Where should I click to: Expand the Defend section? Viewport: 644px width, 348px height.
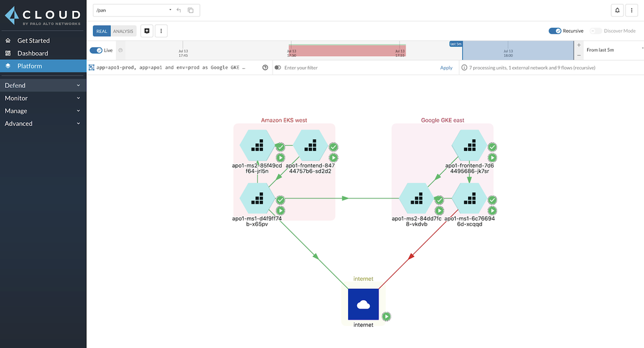pyautogui.click(x=43, y=85)
